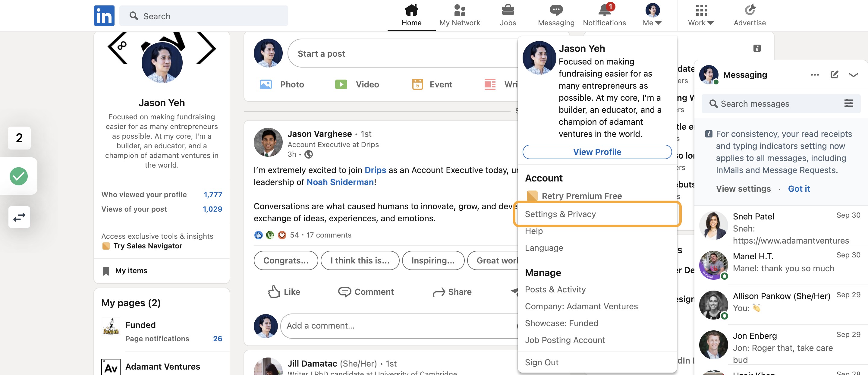Open the Jobs briefcase icon
Viewport: 868px width, 375px height.
click(508, 15)
